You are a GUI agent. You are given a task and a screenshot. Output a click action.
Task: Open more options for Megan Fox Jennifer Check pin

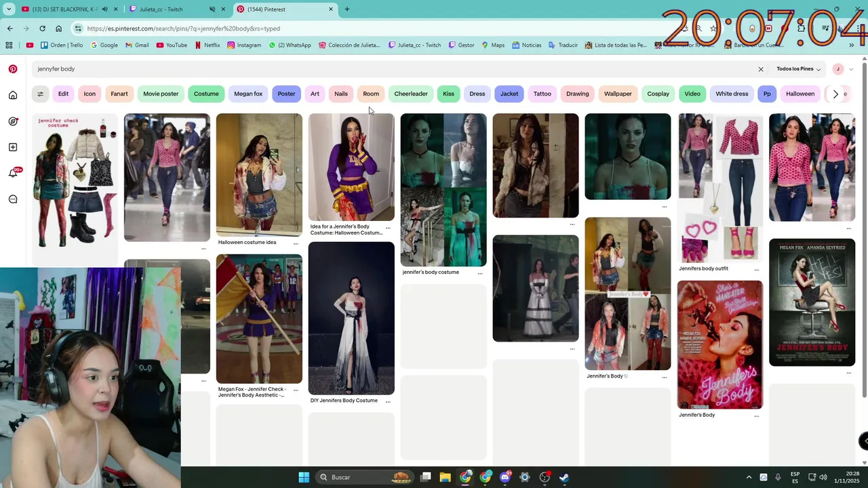tap(296, 390)
